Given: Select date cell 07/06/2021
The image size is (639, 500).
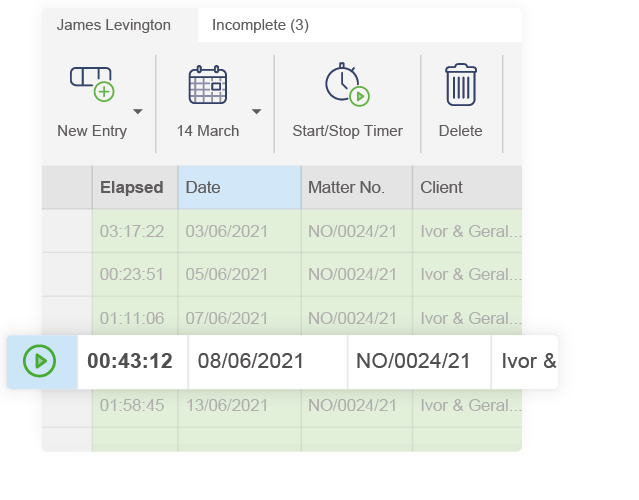Looking at the screenshot, I should click(x=240, y=318).
